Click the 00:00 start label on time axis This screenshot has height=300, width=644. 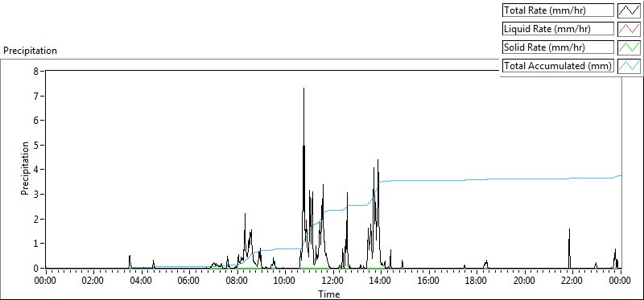click(46, 282)
